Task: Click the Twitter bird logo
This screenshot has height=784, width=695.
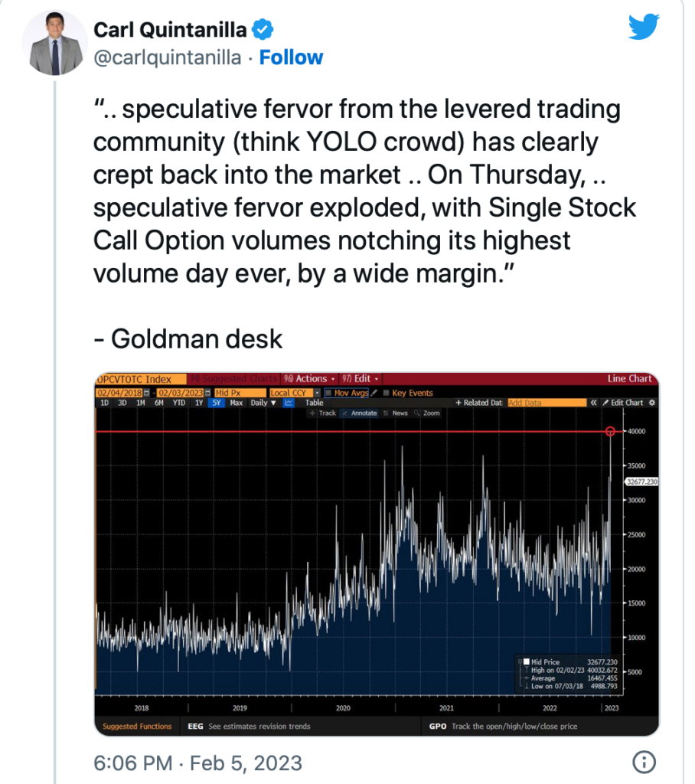Action: point(644,27)
